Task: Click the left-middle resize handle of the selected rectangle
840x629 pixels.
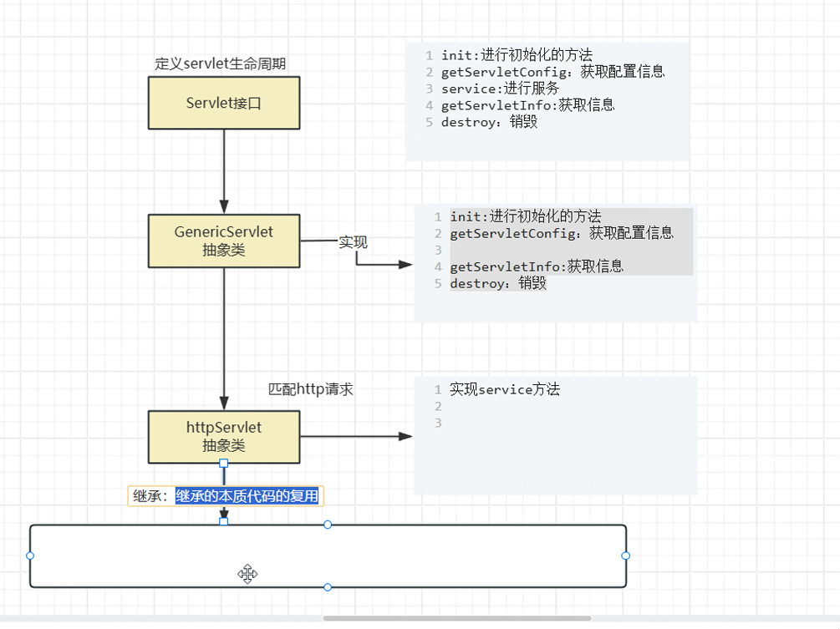Action: [x=30, y=555]
